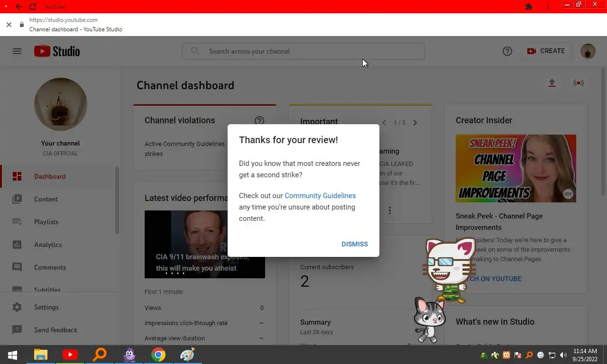Open the hamburger navigation menu
Image resolution: width=607 pixels, height=364 pixels.
click(17, 51)
